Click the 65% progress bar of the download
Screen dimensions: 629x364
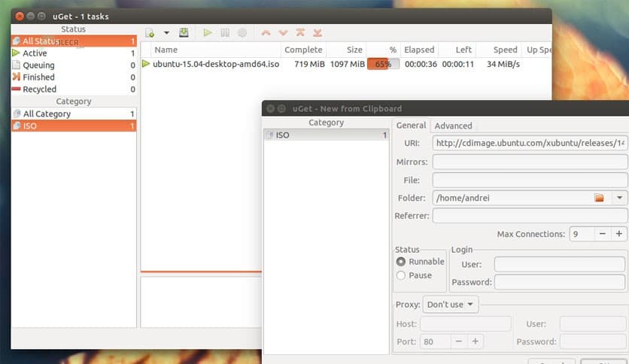pyautogui.click(x=383, y=64)
